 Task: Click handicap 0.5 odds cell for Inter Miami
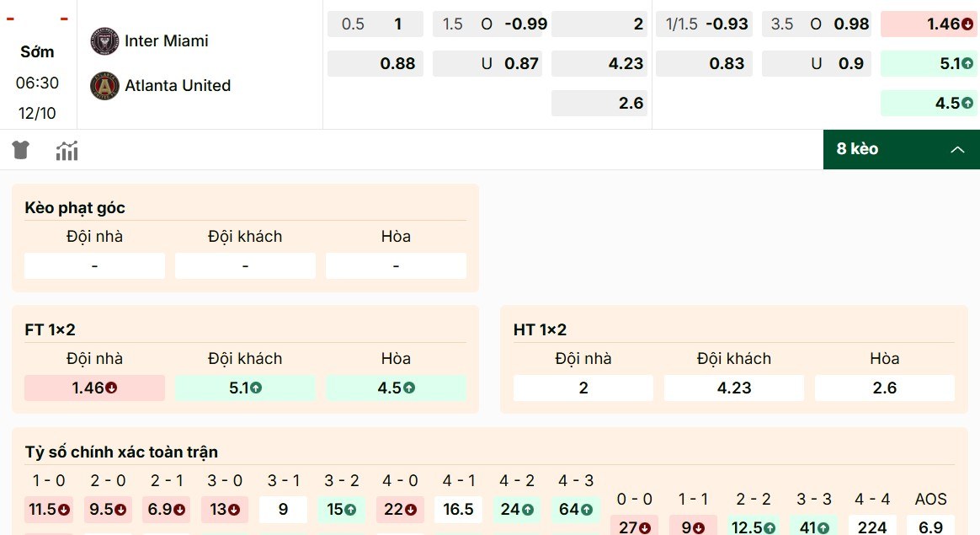pyautogui.click(x=375, y=24)
